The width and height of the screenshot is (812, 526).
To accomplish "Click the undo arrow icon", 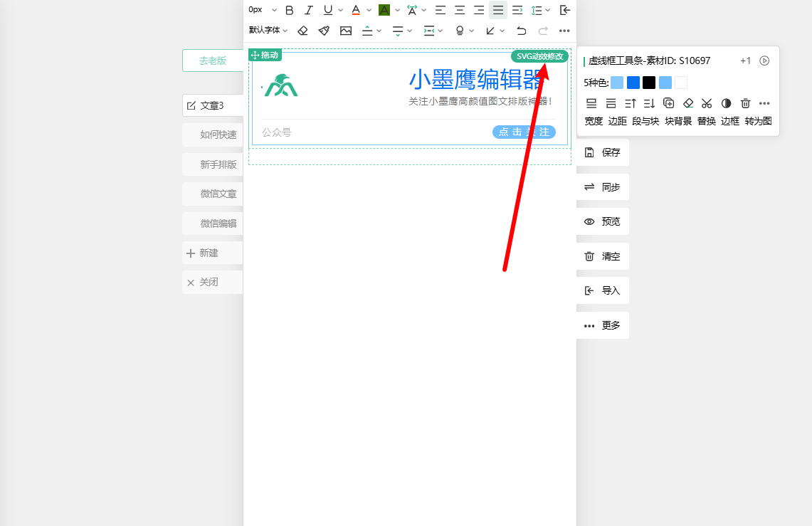I will coord(521,31).
